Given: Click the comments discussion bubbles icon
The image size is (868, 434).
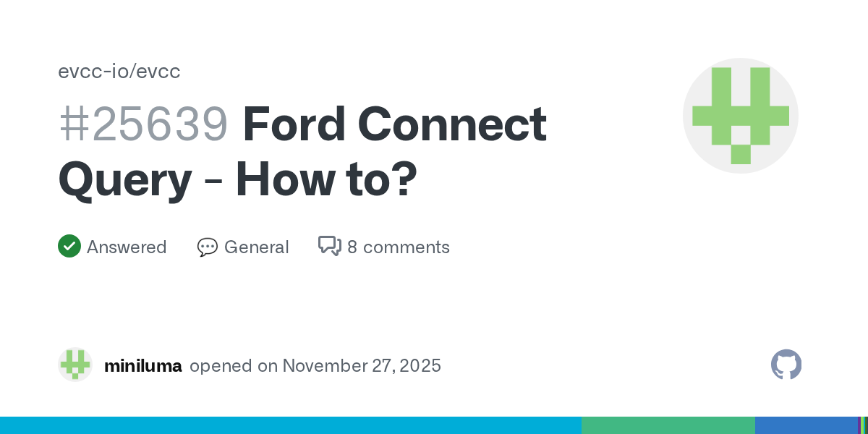Looking at the screenshot, I should pyautogui.click(x=330, y=247).
